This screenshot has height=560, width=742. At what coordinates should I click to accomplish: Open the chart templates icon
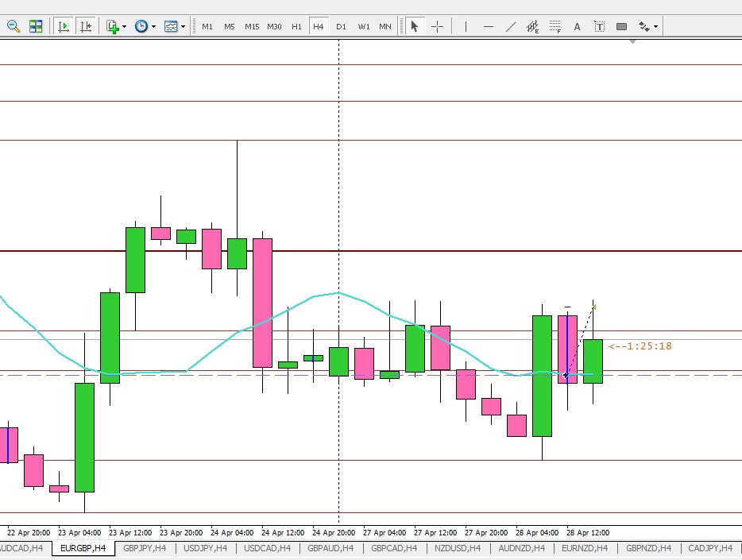pos(170,26)
